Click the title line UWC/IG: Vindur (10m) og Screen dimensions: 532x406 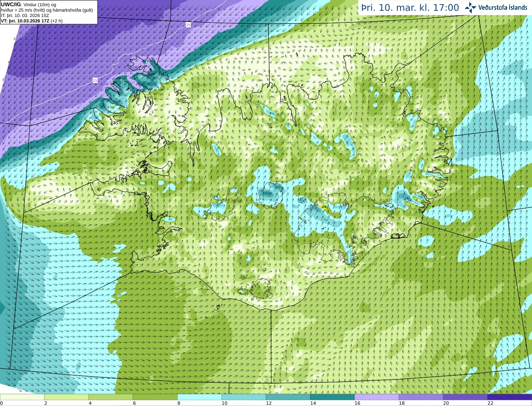[x=28, y=5]
